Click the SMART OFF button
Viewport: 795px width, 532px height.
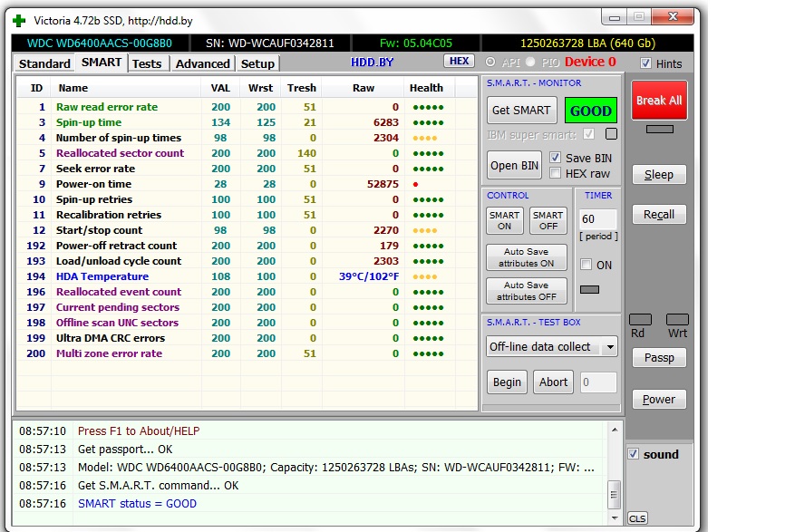(x=548, y=220)
